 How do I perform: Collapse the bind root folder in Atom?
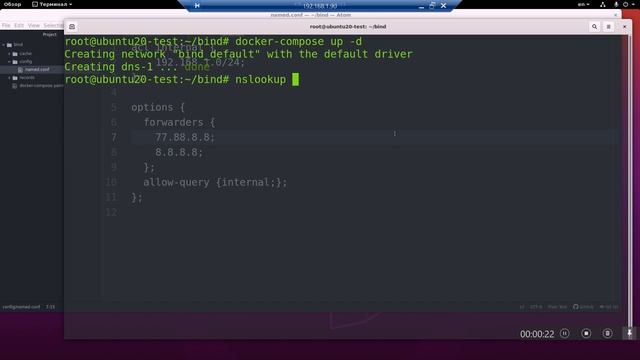[x=4, y=44]
